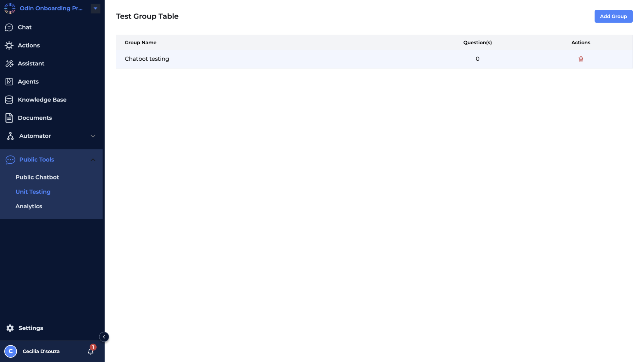The image size is (644, 362).
Task: Go to Analytics under Public Tools
Action: 29,206
